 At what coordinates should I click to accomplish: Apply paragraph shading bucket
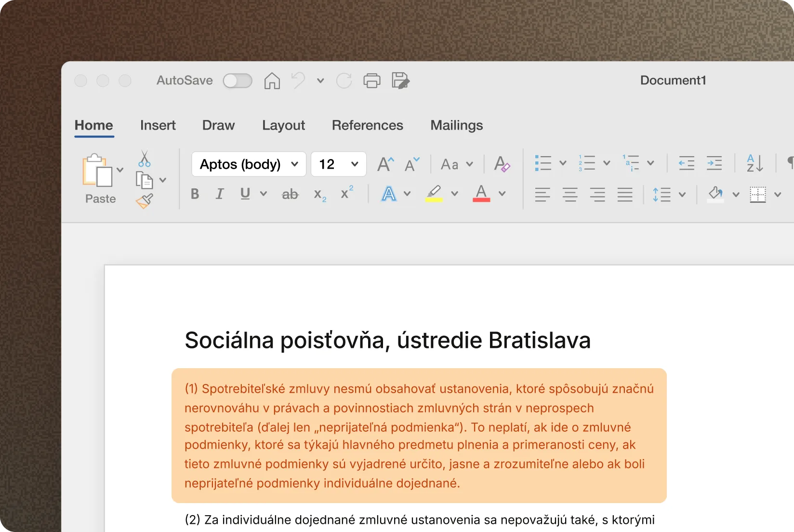tap(715, 194)
